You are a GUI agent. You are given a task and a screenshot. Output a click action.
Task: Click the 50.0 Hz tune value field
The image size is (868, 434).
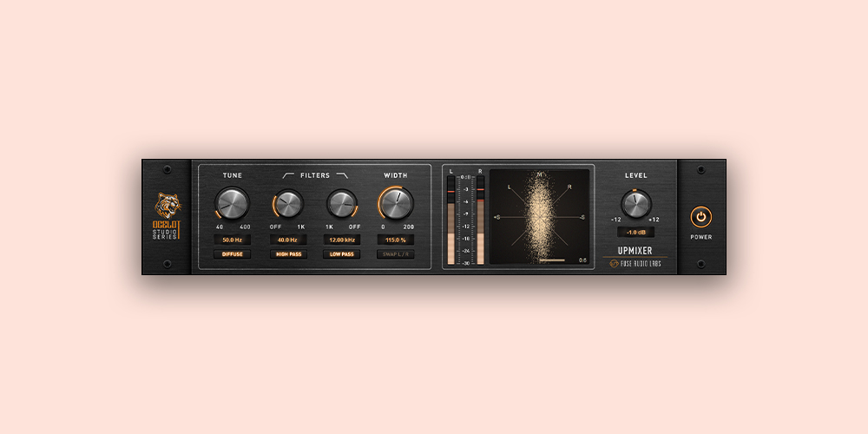coord(233,240)
